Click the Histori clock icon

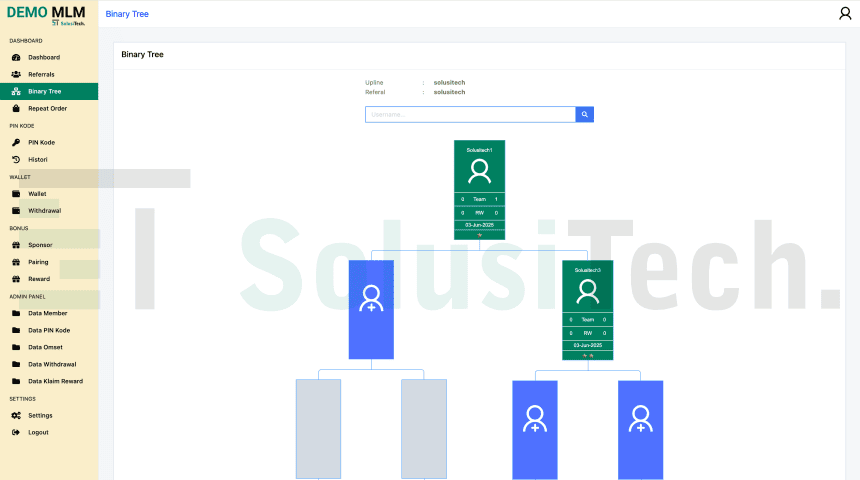coord(16,159)
